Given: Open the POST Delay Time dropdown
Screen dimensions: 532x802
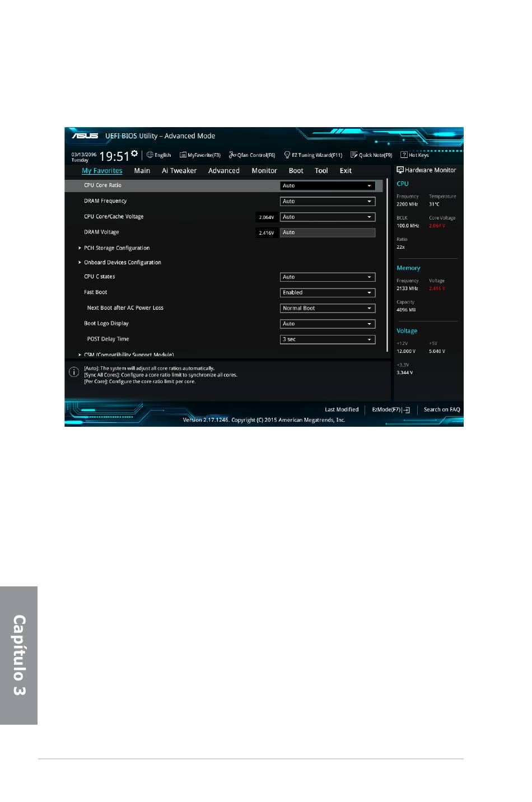Looking at the screenshot, I should coord(328,340).
